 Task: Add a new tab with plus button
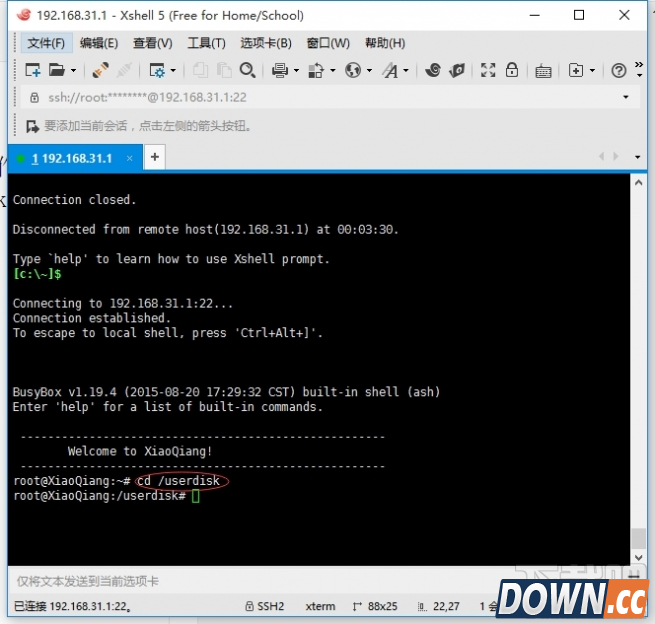[x=155, y=157]
